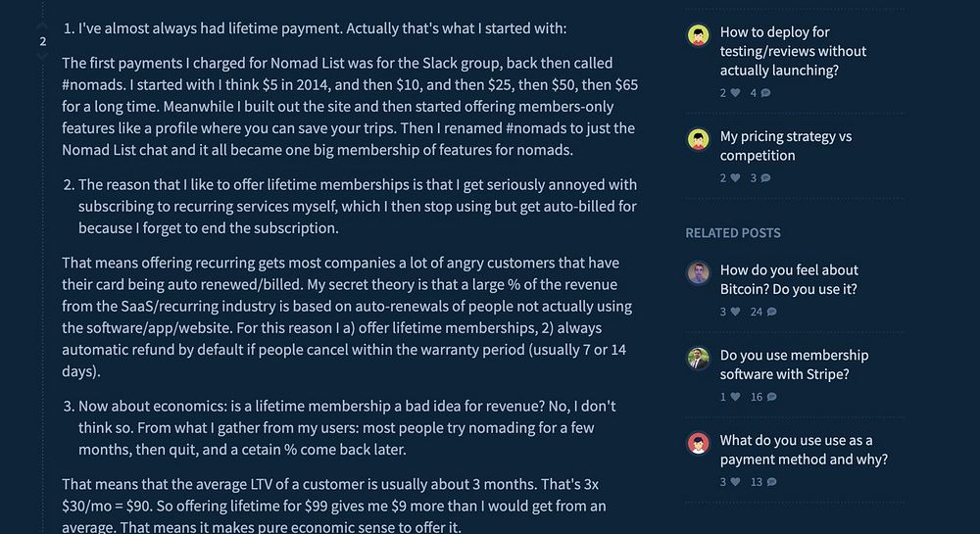The width and height of the screenshot is (980, 534).
Task: Like the 'My pricing strategy vs competition' post
Action: click(x=736, y=178)
